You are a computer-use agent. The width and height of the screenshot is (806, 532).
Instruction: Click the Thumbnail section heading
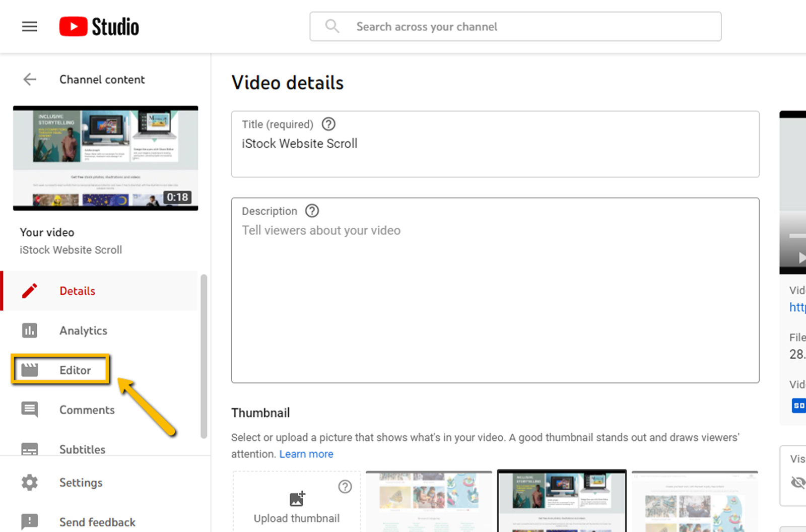(x=260, y=413)
